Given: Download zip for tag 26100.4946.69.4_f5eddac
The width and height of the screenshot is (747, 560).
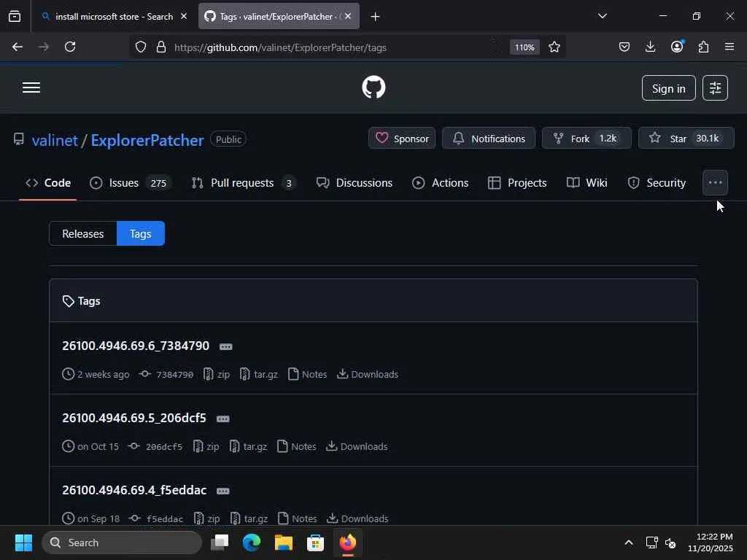Looking at the screenshot, I should tap(206, 518).
